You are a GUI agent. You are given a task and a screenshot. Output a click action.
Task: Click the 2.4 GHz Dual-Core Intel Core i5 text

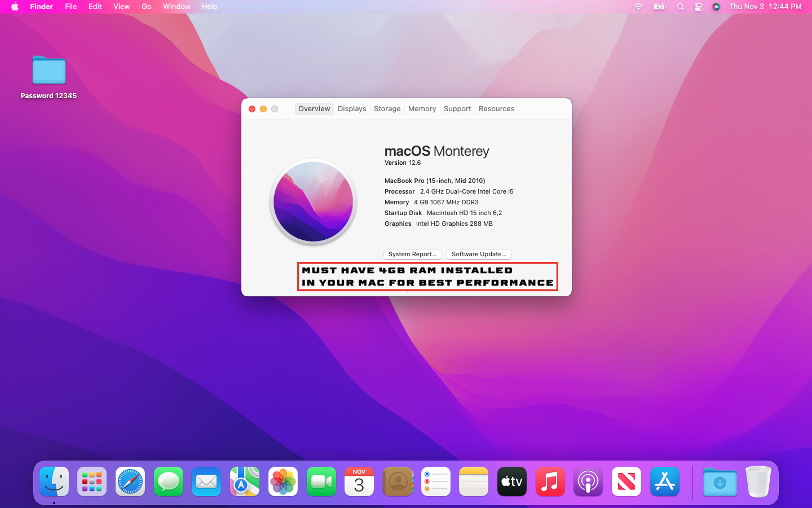click(x=467, y=192)
